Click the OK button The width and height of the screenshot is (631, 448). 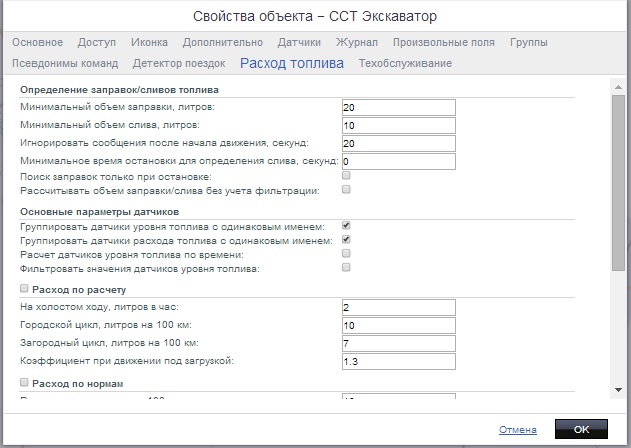click(x=581, y=429)
